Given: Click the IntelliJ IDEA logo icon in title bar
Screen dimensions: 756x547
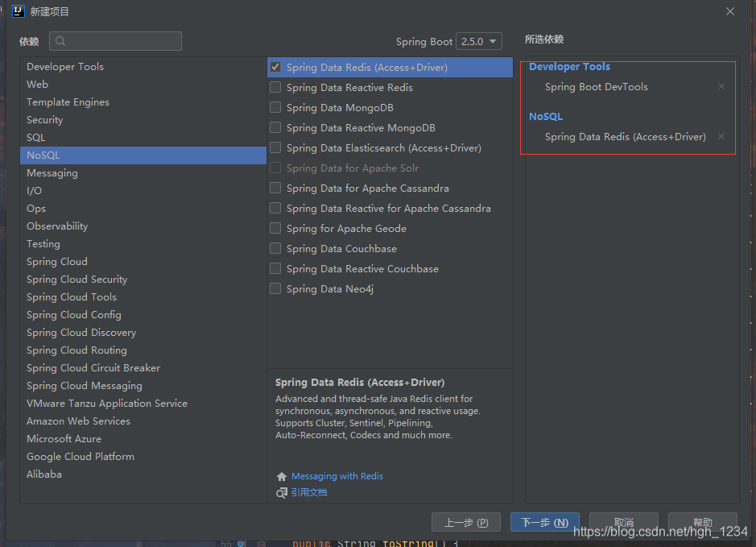Looking at the screenshot, I should (18, 10).
